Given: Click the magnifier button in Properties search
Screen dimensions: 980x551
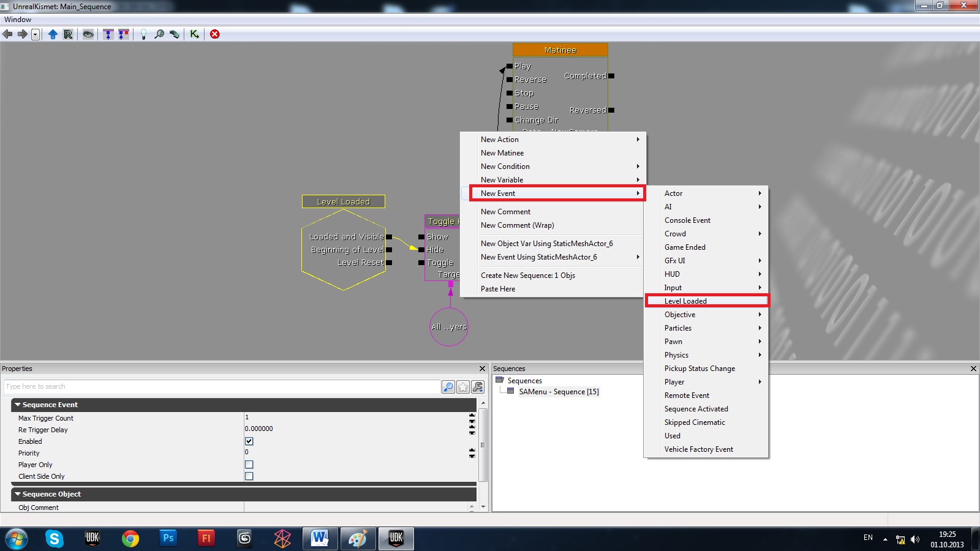Looking at the screenshot, I should (x=448, y=387).
